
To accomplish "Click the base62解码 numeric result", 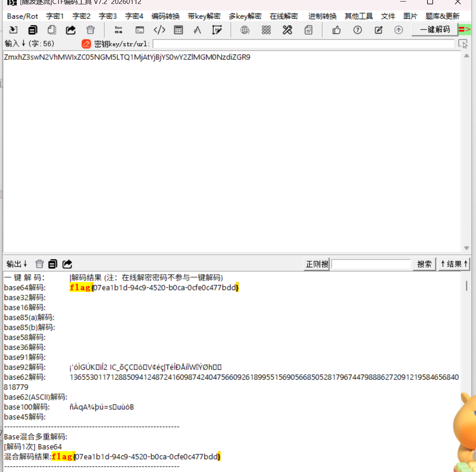I will (232, 382).
